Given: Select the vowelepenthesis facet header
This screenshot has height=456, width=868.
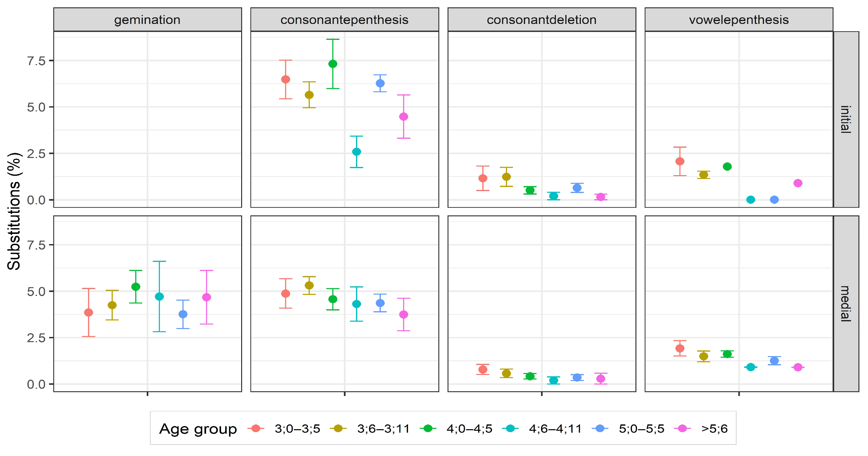Looking at the screenshot, I should coord(738,20).
